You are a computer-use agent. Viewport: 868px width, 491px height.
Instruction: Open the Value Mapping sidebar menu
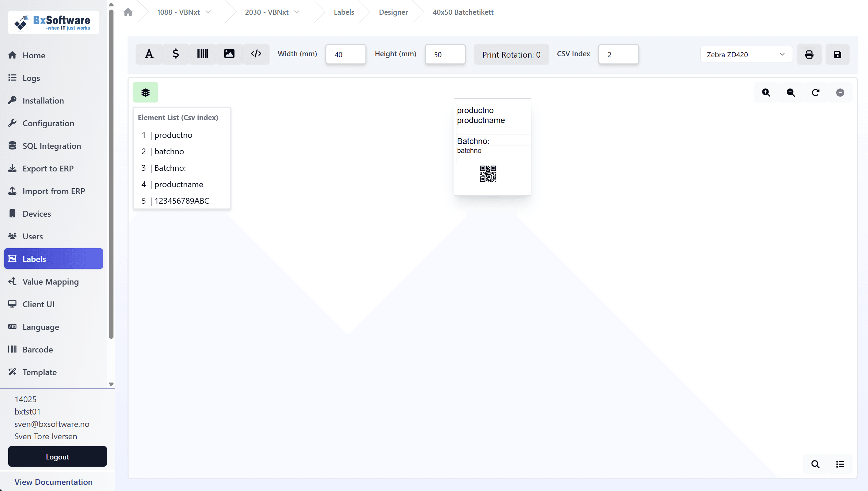[x=50, y=282]
